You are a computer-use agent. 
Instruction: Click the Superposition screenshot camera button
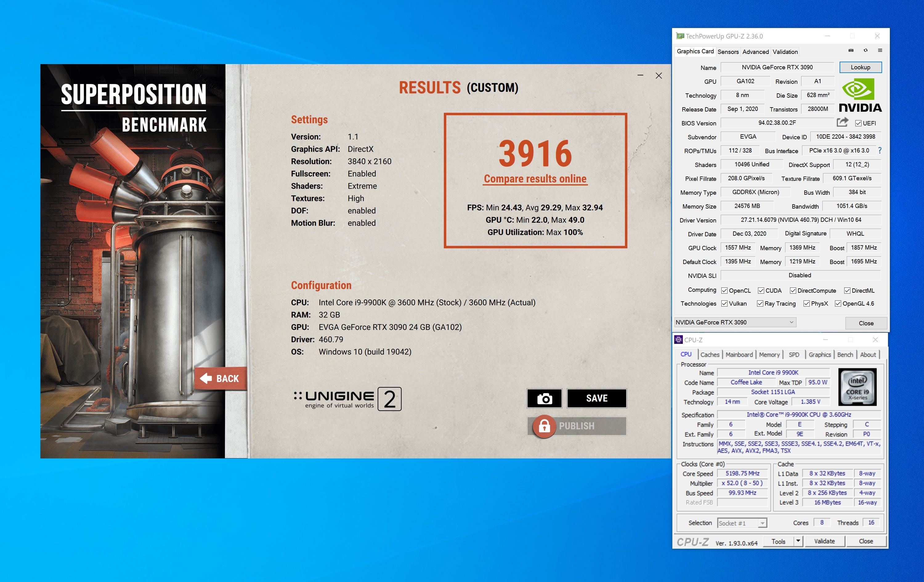click(x=544, y=398)
